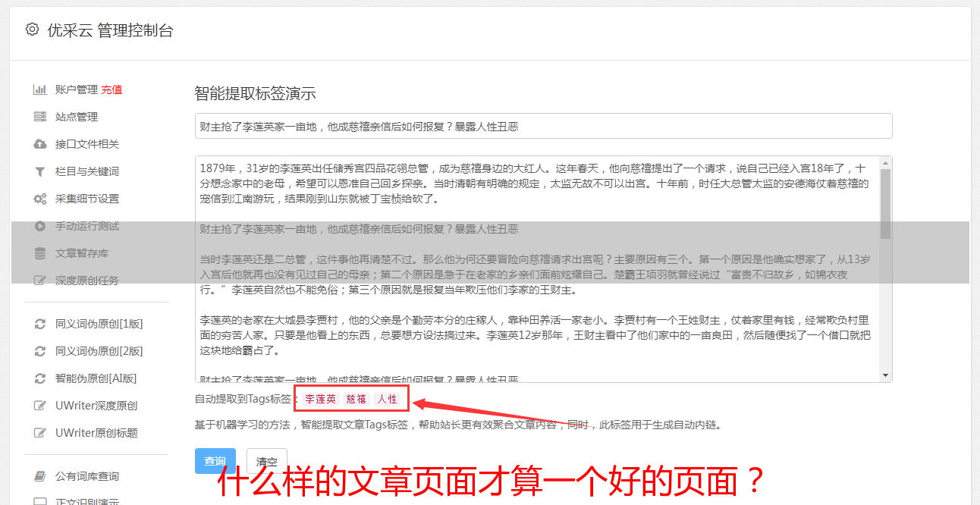The height and width of the screenshot is (505, 980).
Task: Click the scroll down arrow of article textarea
Action: pyautogui.click(x=885, y=375)
